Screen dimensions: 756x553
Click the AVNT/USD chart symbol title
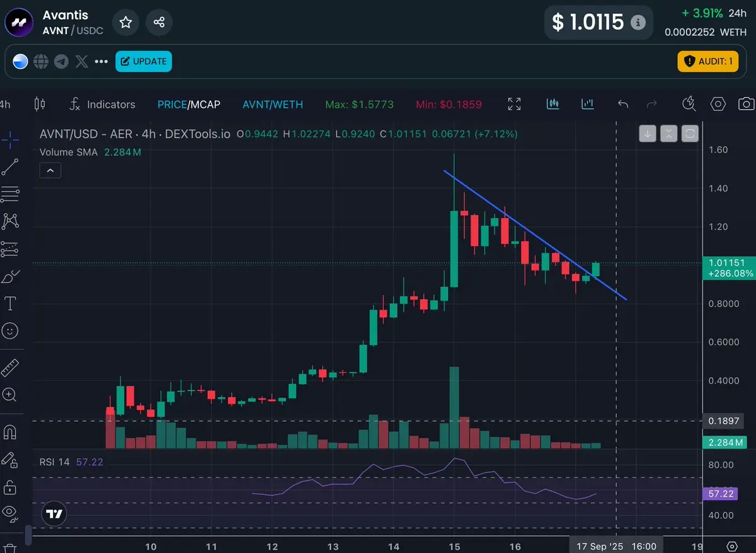(x=135, y=134)
